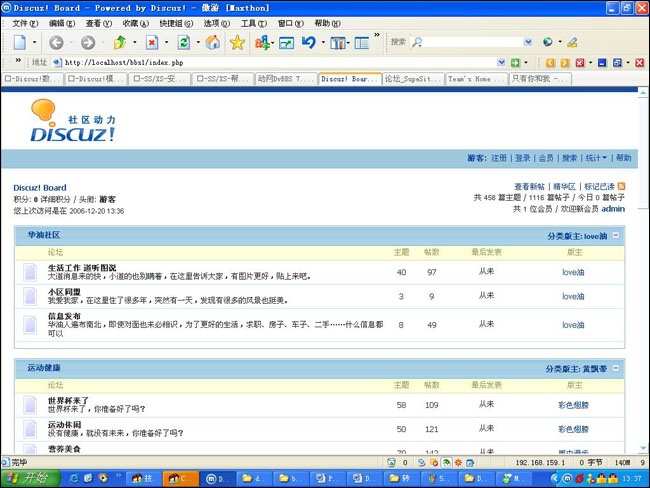
Task: Go back with the Back arrow button
Action: click(x=56, y=42)
